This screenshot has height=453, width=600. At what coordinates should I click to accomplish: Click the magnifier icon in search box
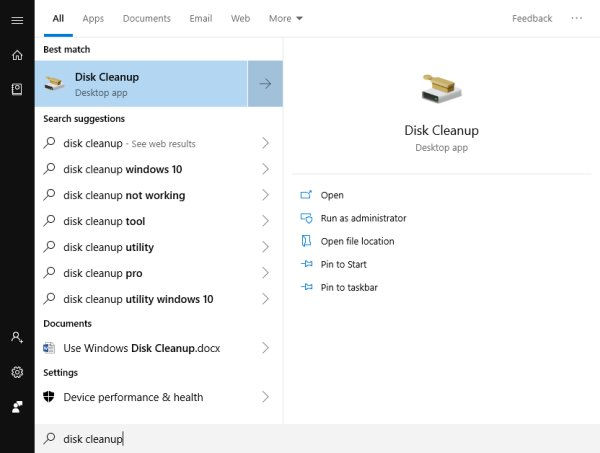coord(49,438)
